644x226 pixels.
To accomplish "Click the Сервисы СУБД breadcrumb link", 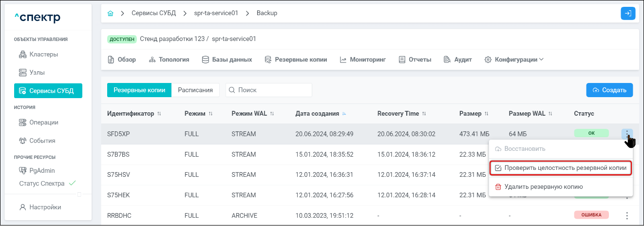I will pos(153,13).
